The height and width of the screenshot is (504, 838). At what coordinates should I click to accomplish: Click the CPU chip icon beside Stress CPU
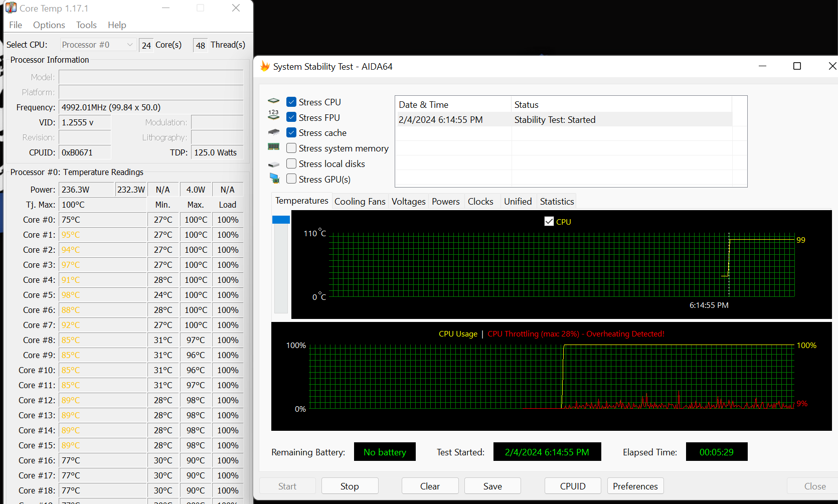273,101
